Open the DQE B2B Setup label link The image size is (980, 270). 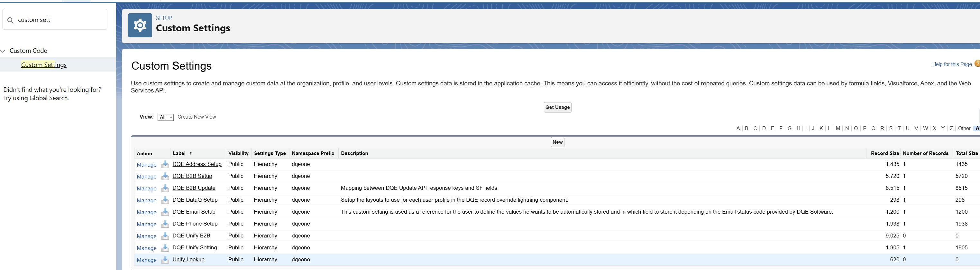click(x=192, y=176)
